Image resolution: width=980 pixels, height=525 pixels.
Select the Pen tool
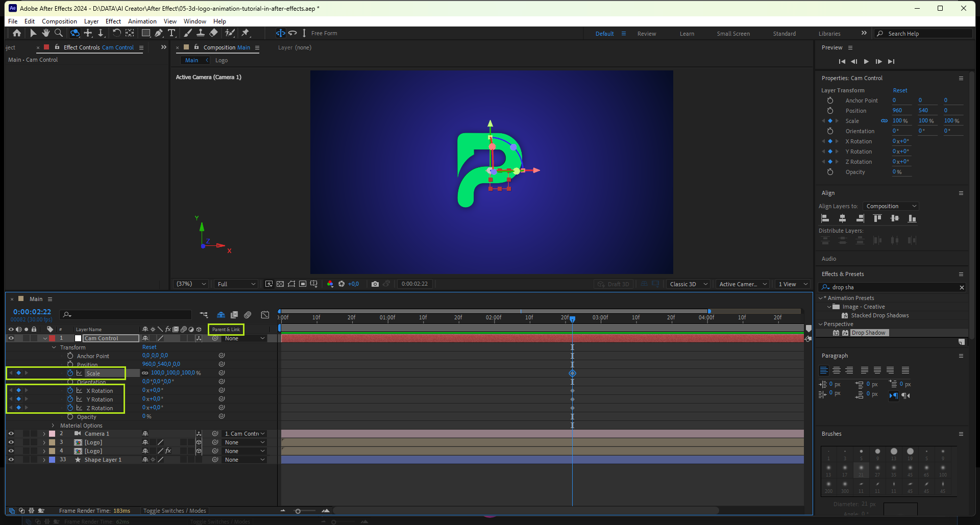click(159, 33)
